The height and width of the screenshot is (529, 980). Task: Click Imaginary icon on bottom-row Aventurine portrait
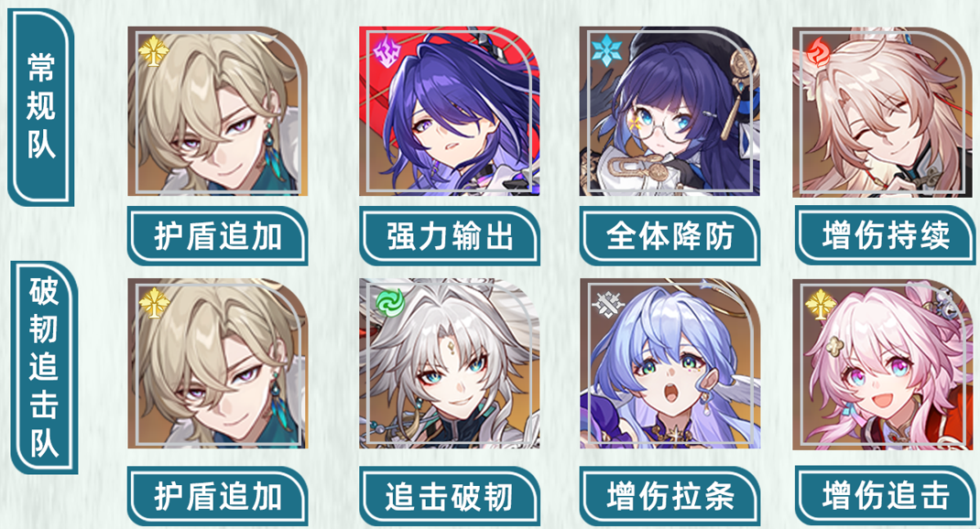(x=154, y=304)
